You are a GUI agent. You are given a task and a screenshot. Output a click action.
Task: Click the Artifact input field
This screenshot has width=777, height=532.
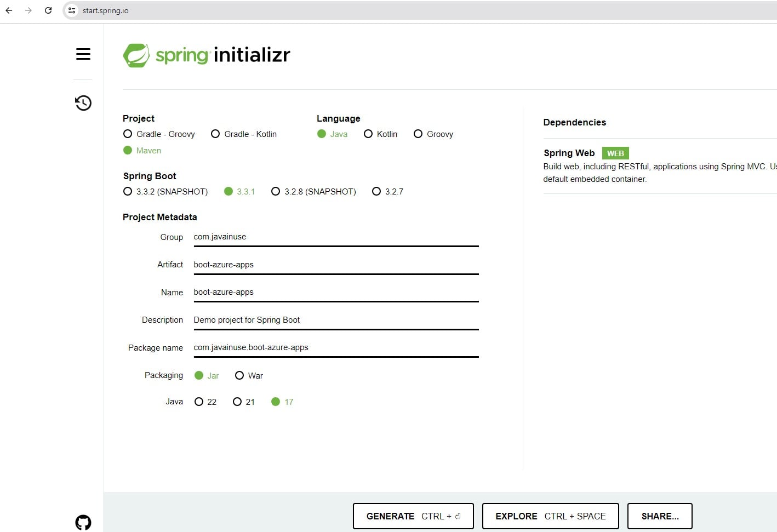336,265
